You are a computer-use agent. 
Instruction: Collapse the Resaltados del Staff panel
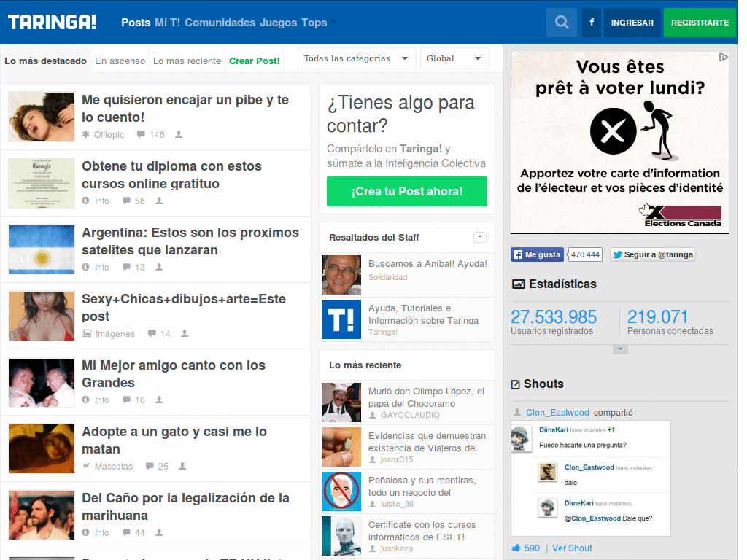(x=480, y=237)
